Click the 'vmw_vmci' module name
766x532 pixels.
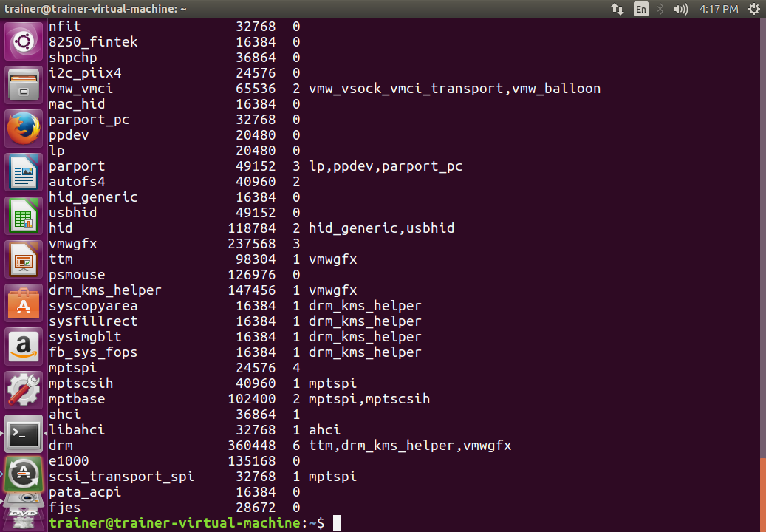pos(81,89)
